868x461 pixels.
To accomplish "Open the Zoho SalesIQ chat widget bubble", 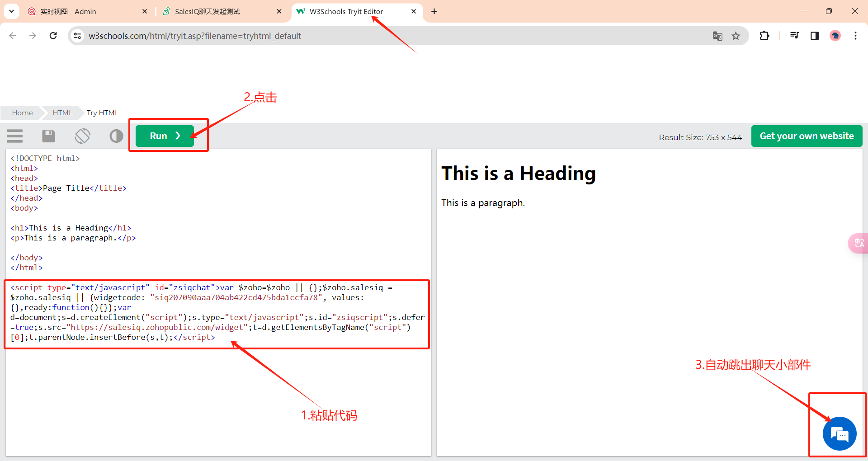I will 840,434.
